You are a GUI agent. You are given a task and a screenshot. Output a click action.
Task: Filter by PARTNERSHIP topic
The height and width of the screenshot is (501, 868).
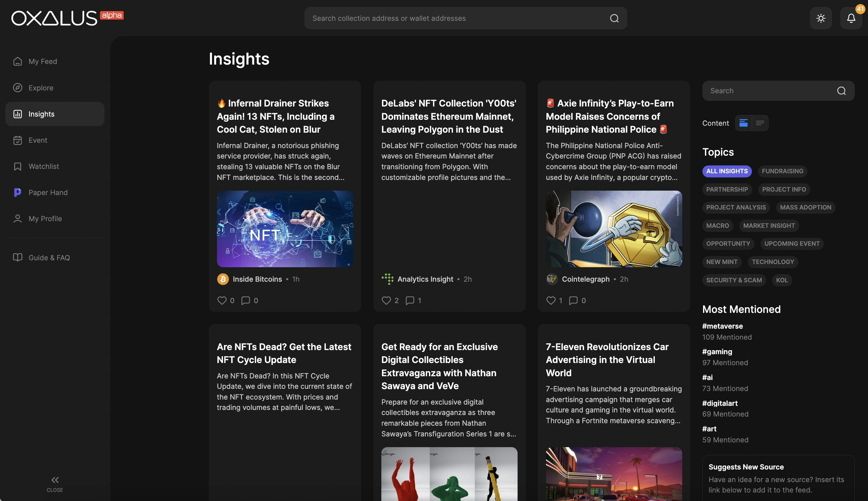(x=727, y=189)
